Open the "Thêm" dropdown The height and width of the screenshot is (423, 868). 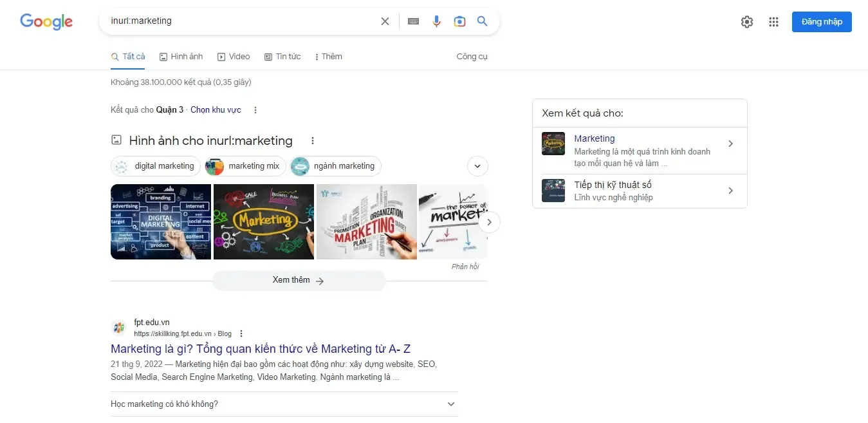coord(328,57)
